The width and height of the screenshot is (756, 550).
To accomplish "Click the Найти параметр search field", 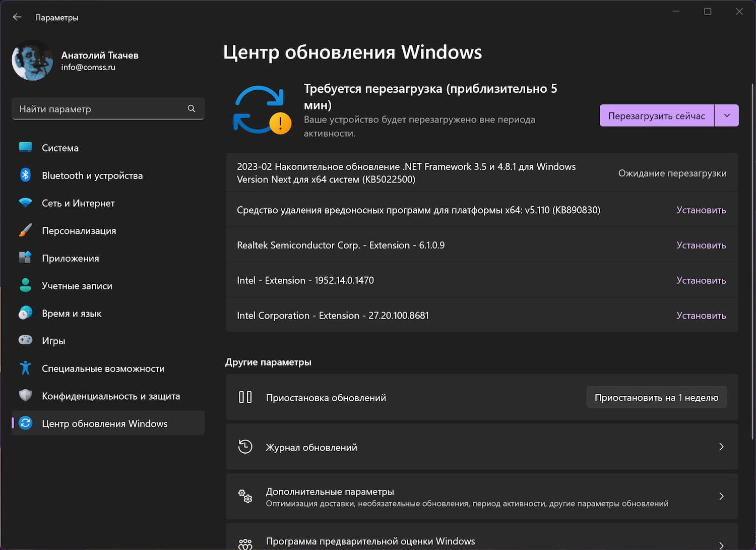I will click(101, 109).
